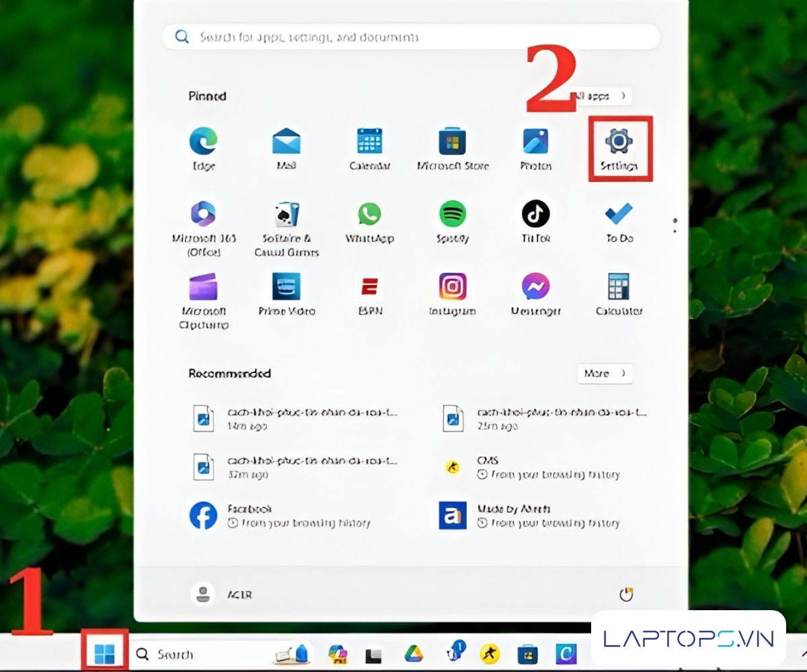Open Google Drive from the taskbar
The height and width of the screenshot is (672, 807).
[414, 654]
